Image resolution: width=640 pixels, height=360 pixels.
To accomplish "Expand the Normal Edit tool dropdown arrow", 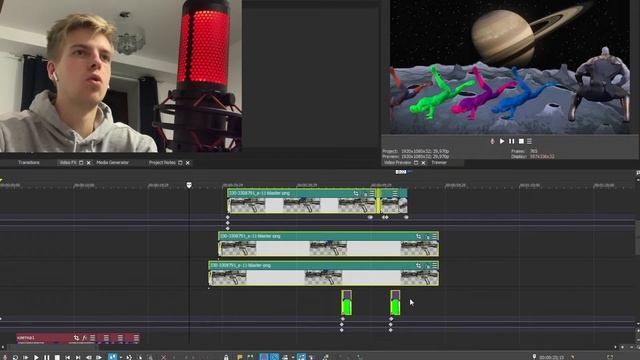I will coord(121,357).
